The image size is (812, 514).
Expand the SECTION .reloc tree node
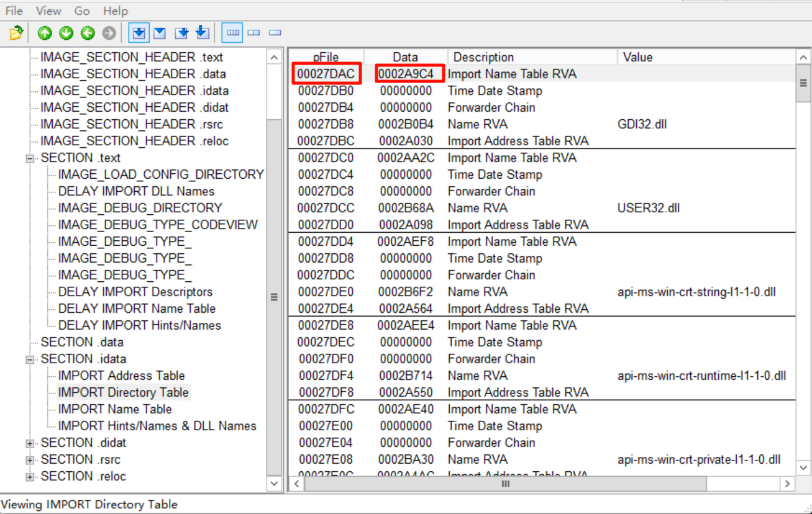30,477
